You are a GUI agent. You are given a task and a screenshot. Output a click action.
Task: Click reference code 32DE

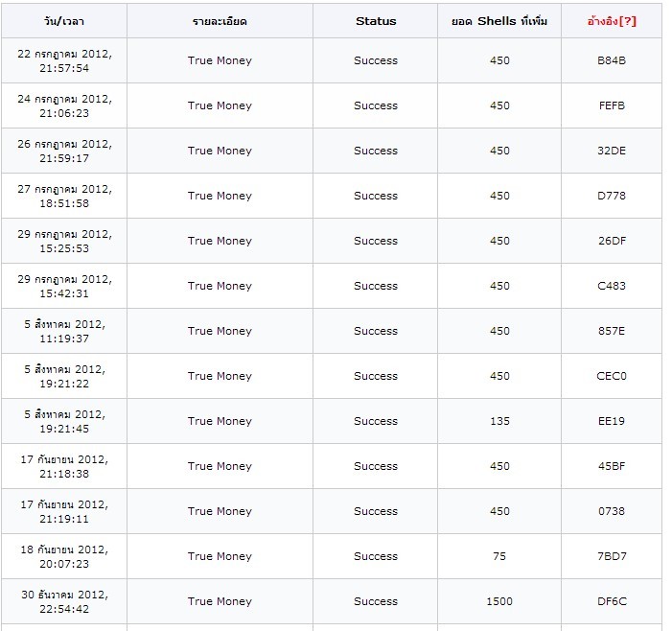point(612,151)
